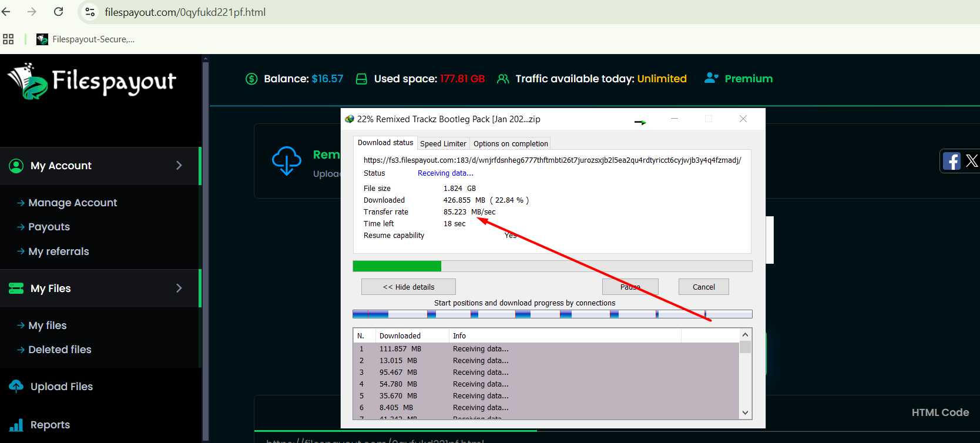This screenshot has width=980, height=443.
Task: Open Payouts in sidebar
Action: pyautogui.click(x=49, y=227)
